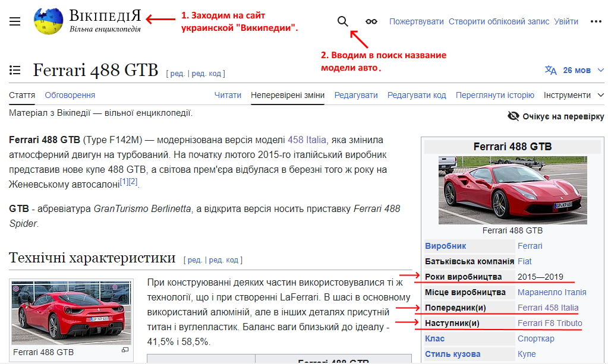Open the Переглянути історію tab
Image resolution: width=608 pixels, height=364 pixels.
(494, 95)
